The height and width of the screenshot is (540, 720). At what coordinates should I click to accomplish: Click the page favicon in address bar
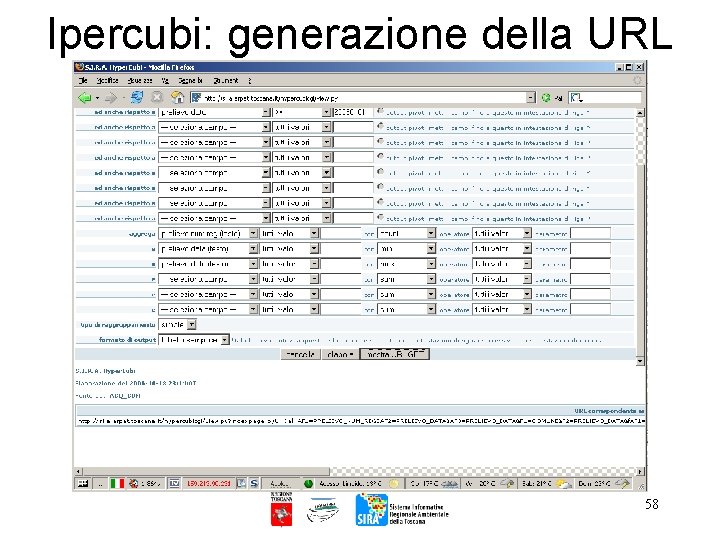(x=196, y=97)
